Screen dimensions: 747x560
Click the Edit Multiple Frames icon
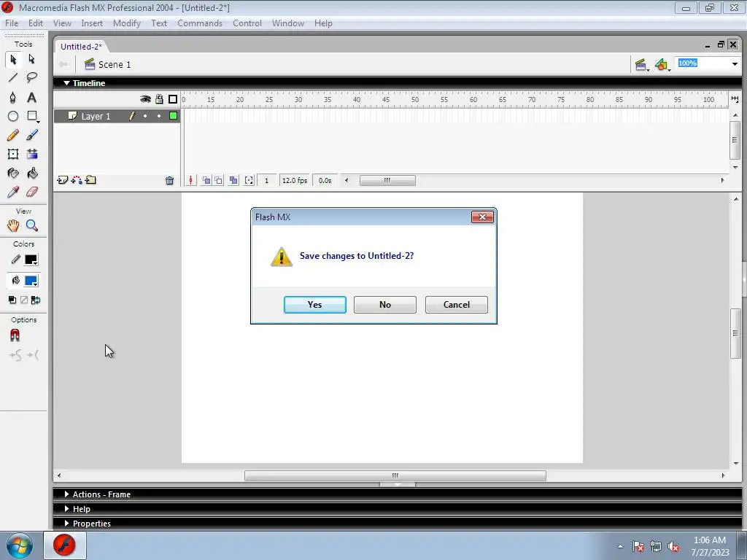pyautogui.click(x=233, y=181)
